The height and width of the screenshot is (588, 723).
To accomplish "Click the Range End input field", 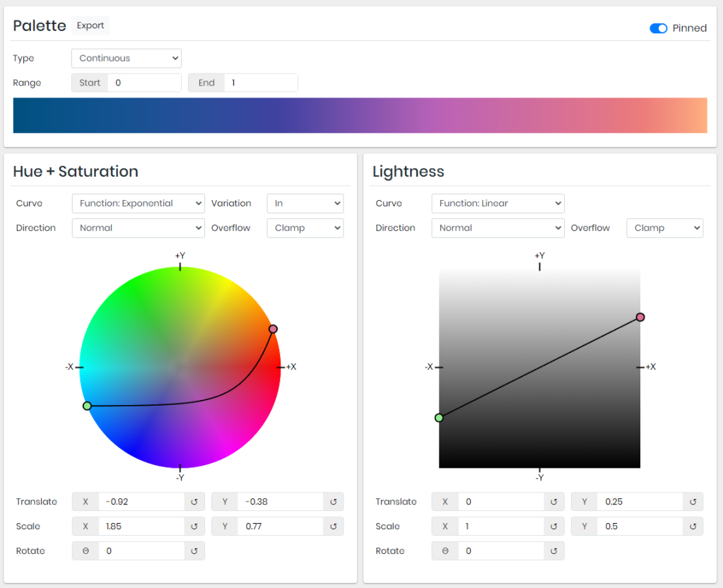I will (260, 83).
